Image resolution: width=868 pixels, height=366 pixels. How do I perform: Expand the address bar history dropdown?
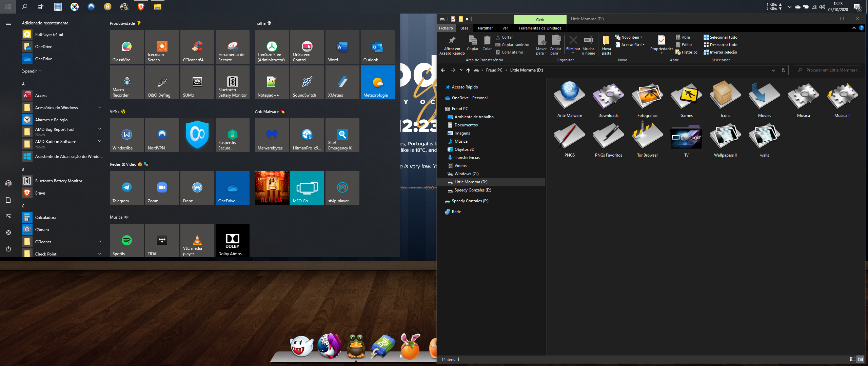coord(773,70)
